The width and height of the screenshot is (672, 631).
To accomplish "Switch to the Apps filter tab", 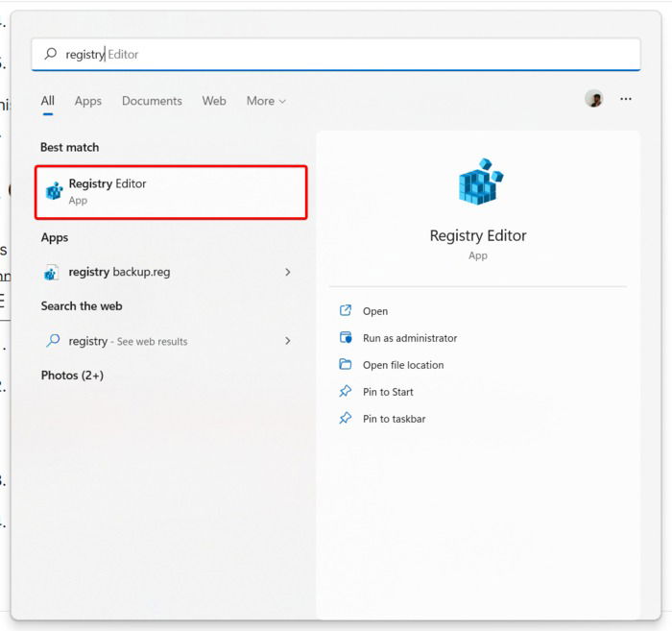I will (x=88, y=101).
